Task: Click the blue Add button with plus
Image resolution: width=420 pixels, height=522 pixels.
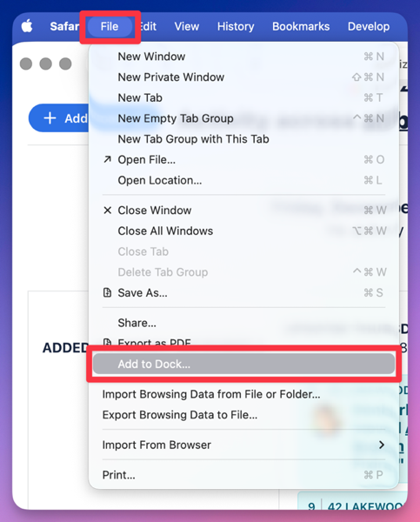Action: tap(59, 118)
